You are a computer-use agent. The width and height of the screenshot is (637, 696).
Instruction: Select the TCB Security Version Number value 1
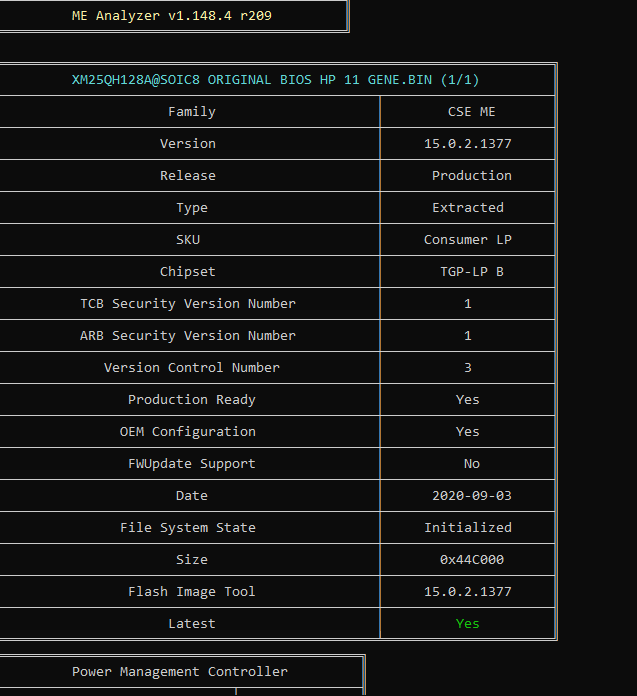coord(467,304)
